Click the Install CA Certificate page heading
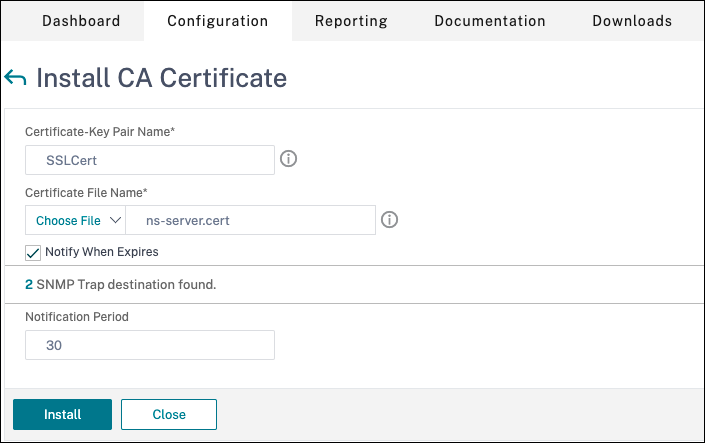705x443 pixels. coord(161,78)
